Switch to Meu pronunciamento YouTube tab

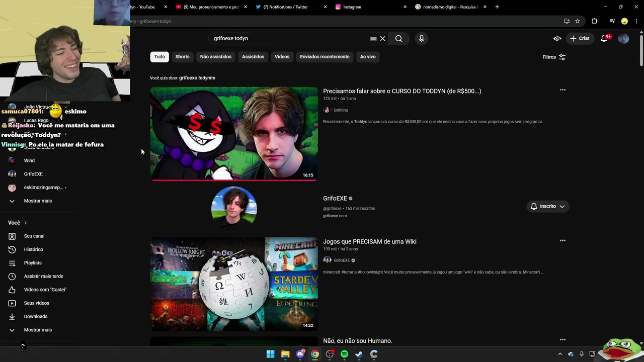tap(206, 7)
